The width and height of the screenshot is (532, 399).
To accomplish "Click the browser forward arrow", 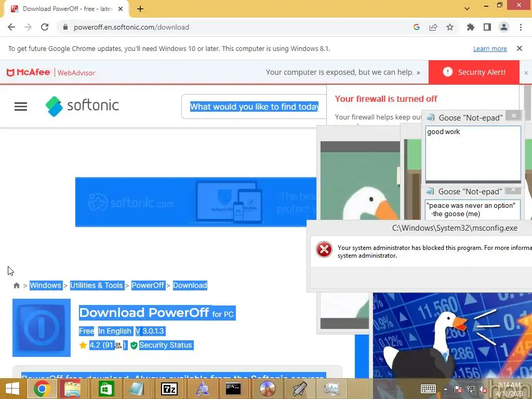I will pyautogui.click(x=28, y=27).
